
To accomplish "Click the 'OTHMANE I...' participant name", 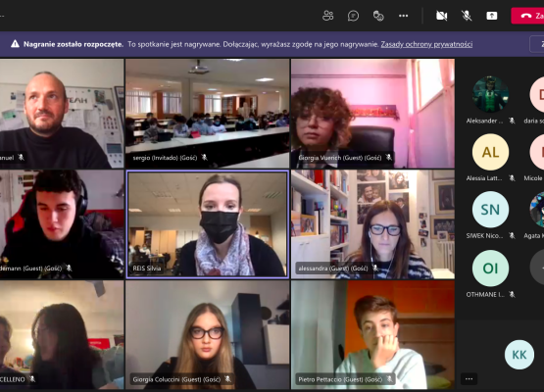I will [485, 294].
